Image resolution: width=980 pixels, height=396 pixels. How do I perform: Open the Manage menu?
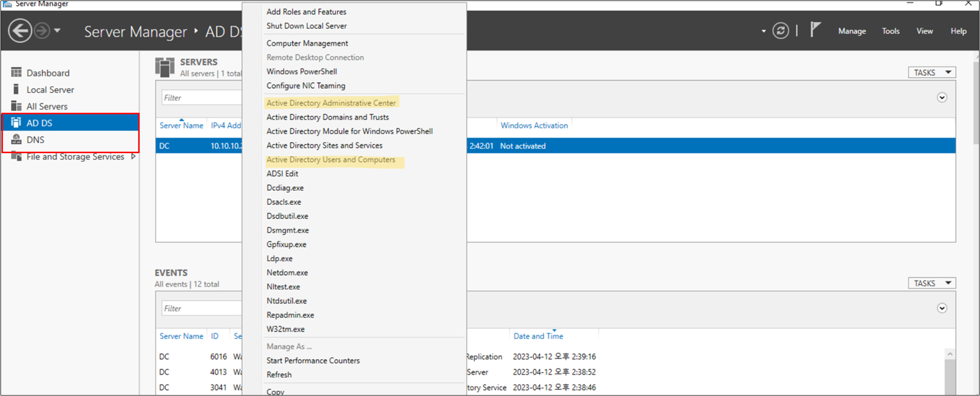[852, 31]
